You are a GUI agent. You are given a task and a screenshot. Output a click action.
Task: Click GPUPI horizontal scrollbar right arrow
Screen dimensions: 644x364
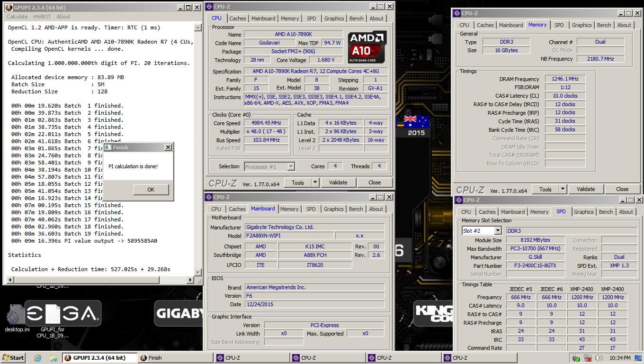click(191, 280)
